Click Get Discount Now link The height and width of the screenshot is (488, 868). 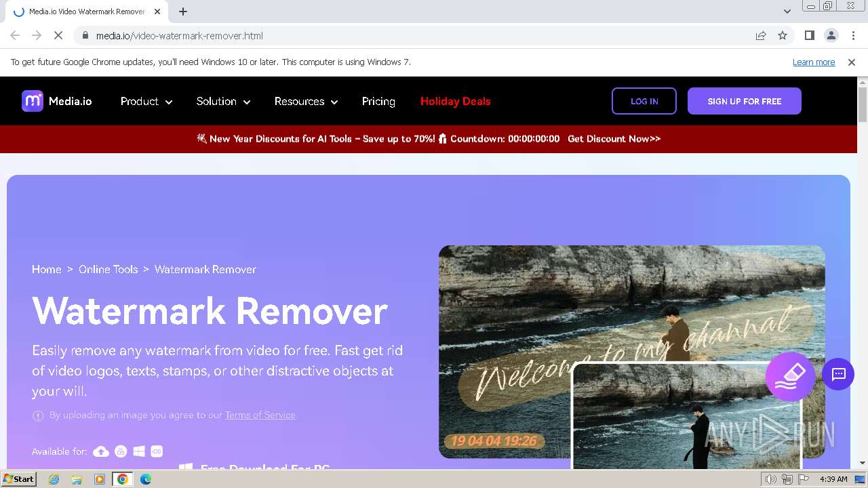tap(614, 138)
